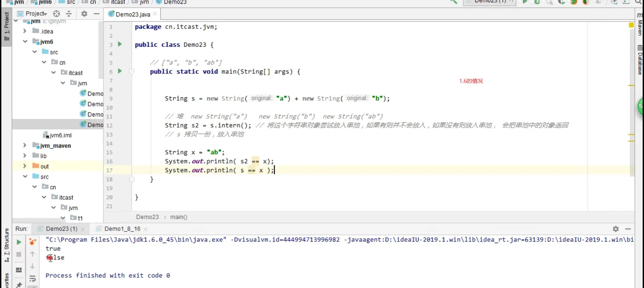644x288 pixels.
Task: Minimize the Run tool window
Action: click(x=628, y=229)
